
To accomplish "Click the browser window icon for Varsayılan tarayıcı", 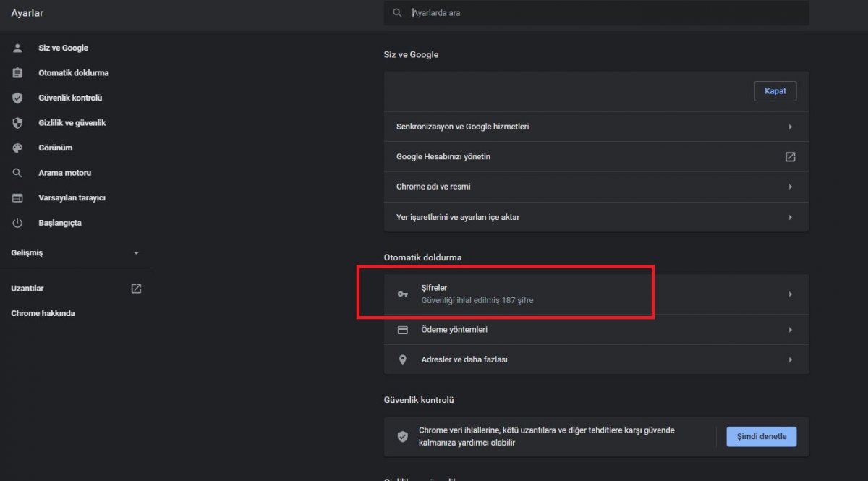I will (17, 197).
